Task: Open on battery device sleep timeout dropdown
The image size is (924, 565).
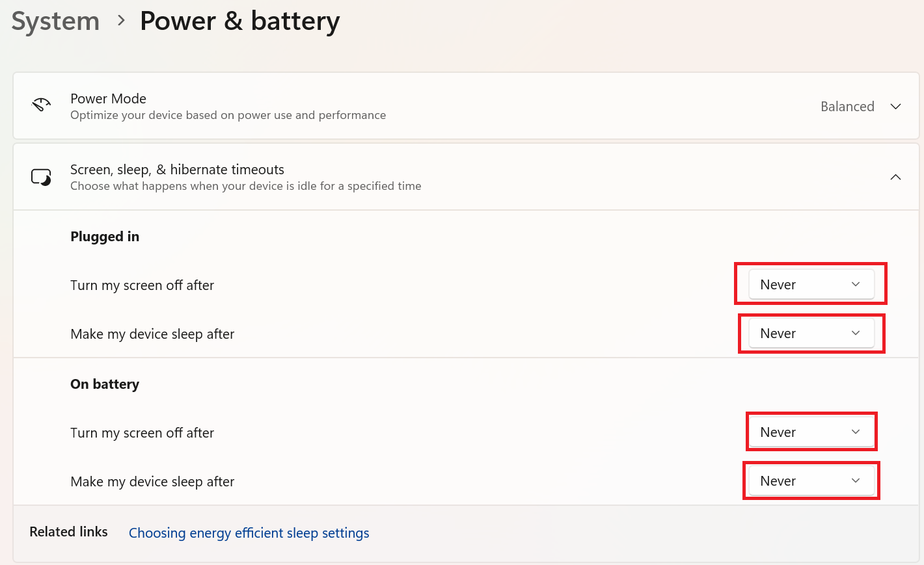Action: (811, 481)
